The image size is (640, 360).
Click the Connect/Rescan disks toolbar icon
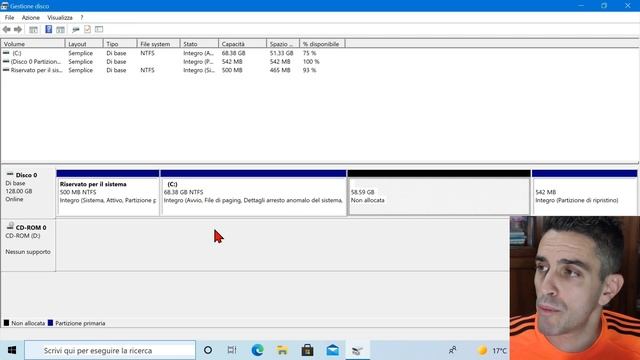(76, 29)
